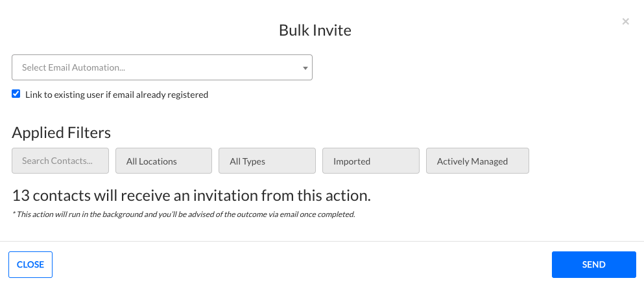
Task: Uncheck the link to existing user checkbox
Action: point(16,95)
